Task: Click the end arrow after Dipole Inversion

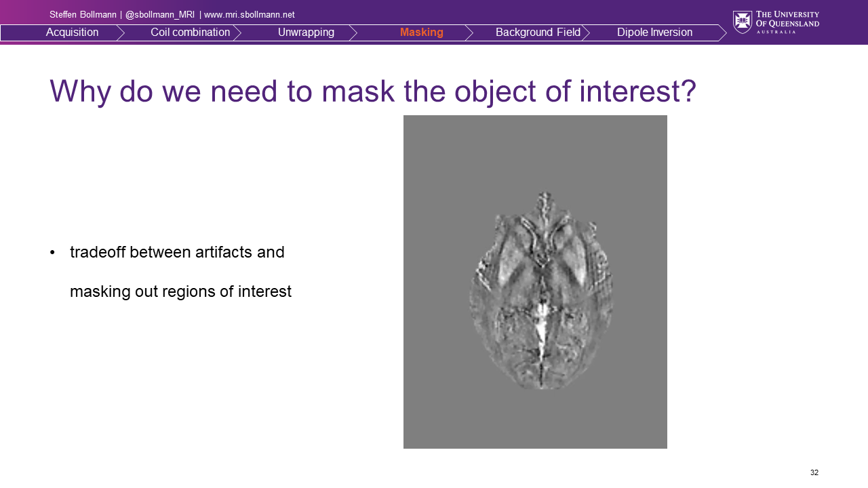Action: pos(722,33)
